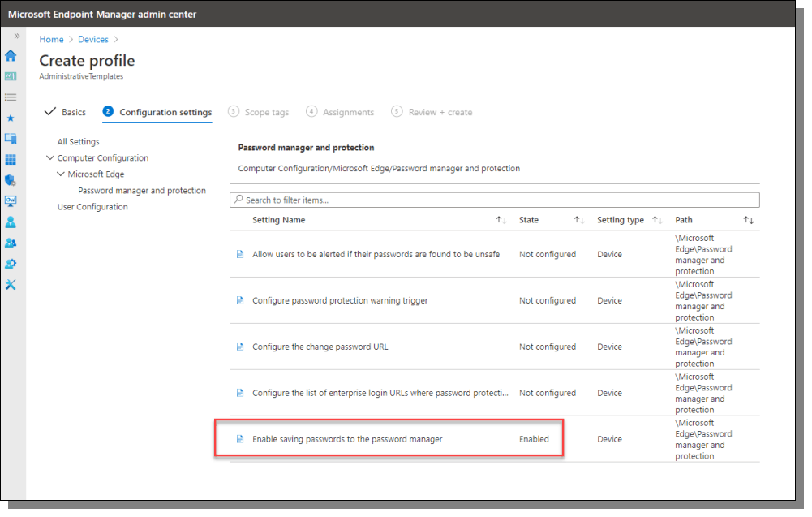Click 'Enabled' state of saving passwords row
Viewport: 812px width, 517px height.
(x=534, y=439)
